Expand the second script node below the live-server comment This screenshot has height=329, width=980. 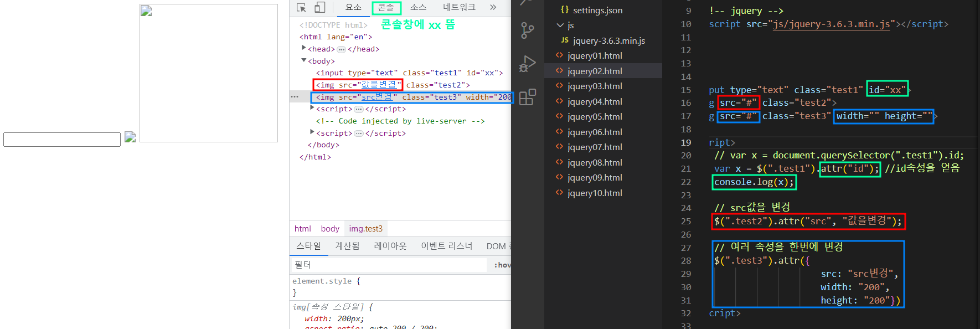point(312,132)
